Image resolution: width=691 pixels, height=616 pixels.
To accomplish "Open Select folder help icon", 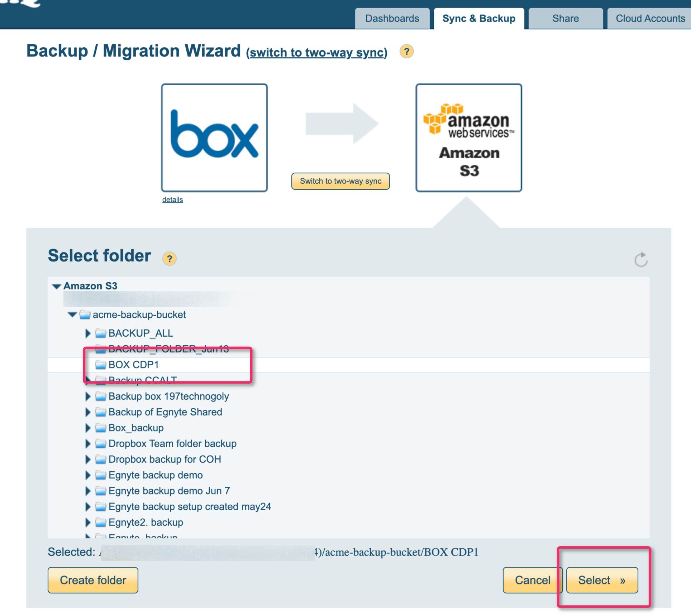I will (169, 258).
